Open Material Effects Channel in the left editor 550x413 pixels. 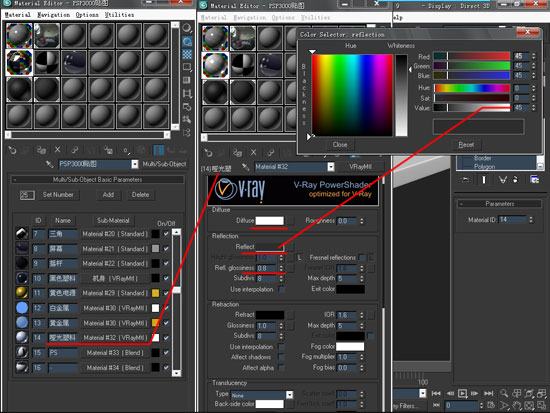point(126,151)
